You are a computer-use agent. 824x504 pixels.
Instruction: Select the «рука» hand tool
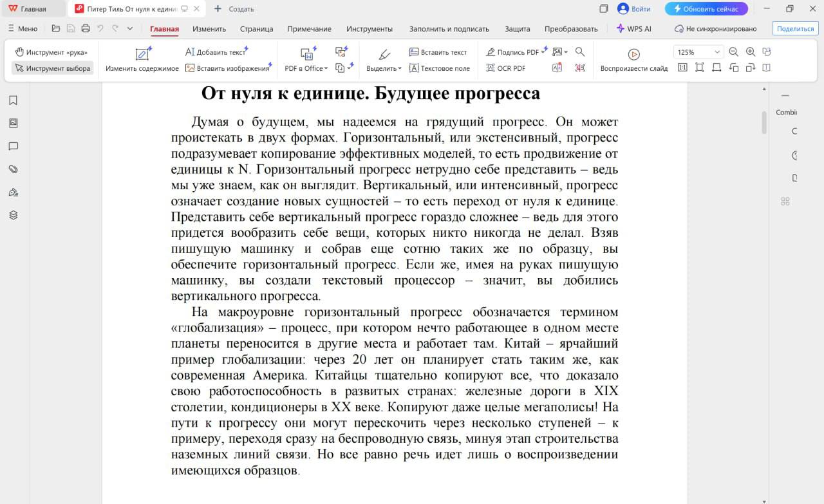tap(51, 52)
